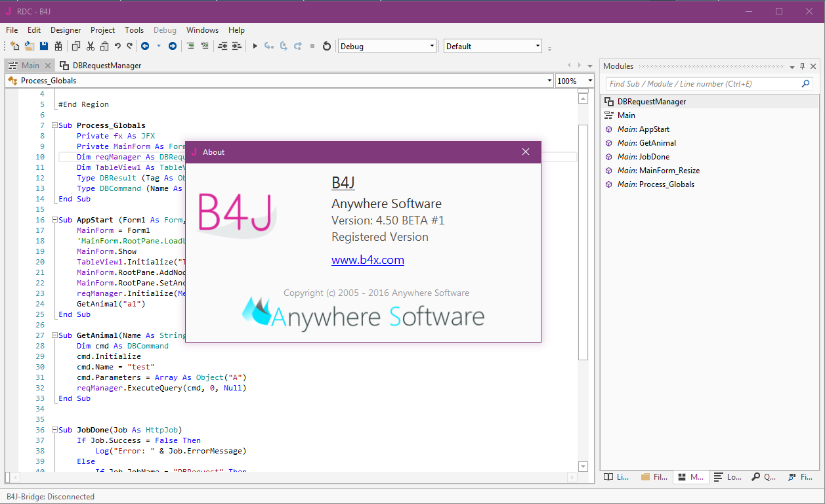
Task: Select Main: JobDone in Modules list
Action: (x=643, y=157)
